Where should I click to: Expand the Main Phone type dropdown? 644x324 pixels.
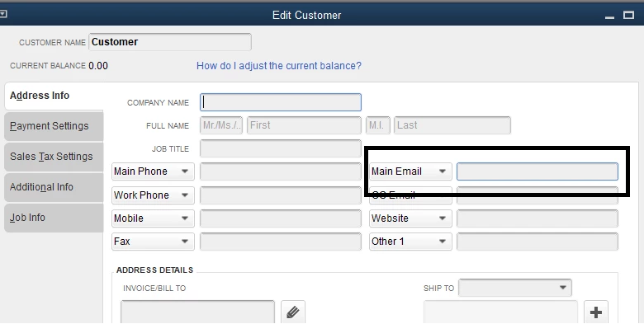(x=153, y=171)
